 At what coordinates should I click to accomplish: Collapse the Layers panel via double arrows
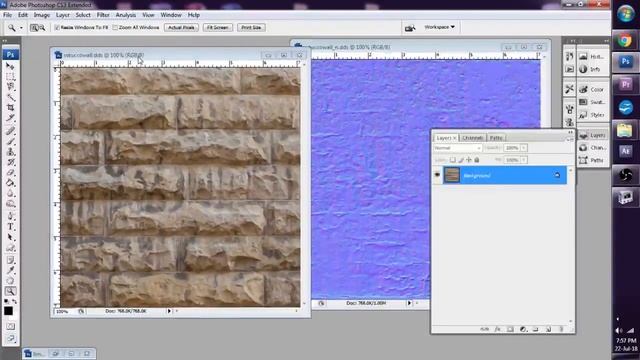tap(570, 132)
